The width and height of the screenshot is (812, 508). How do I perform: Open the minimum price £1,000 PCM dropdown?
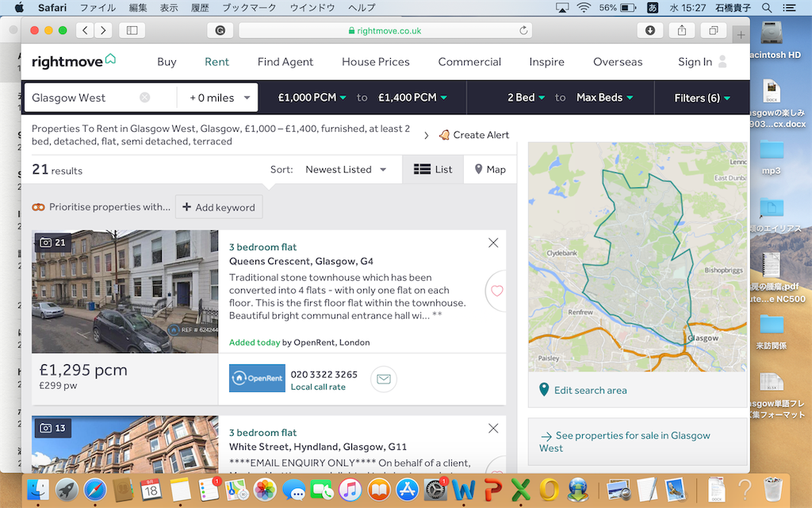(x=312, y=98)
